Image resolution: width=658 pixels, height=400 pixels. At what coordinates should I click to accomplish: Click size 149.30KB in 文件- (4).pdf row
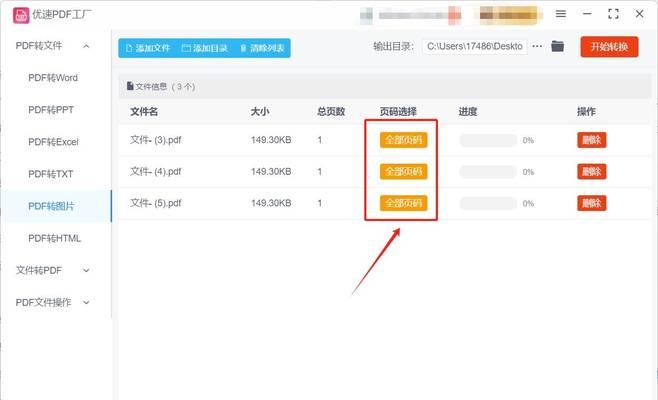click(271, 171)
